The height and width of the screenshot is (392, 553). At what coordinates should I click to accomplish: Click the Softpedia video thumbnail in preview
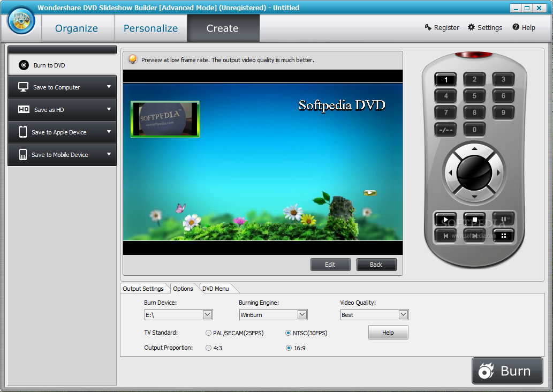[165, 119]
